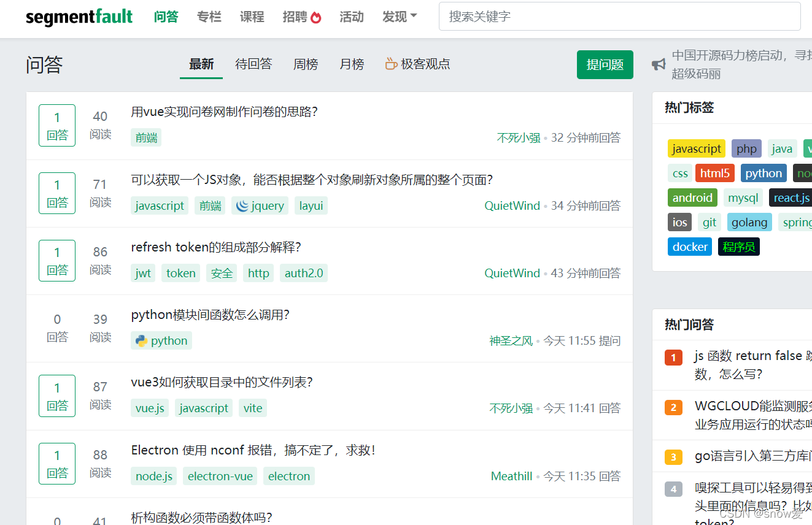Screen dimensions: 812x525
Task: Click the orange html5 hot tag
Action: 715,173
